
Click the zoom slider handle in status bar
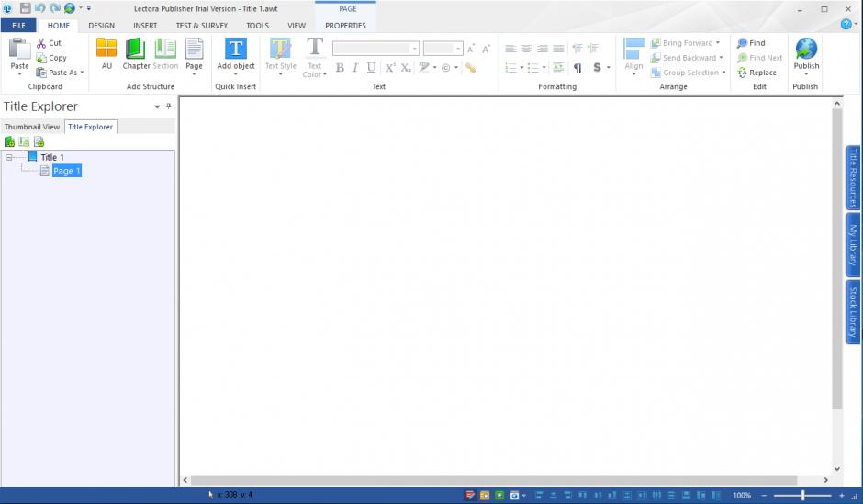(802, 496)
